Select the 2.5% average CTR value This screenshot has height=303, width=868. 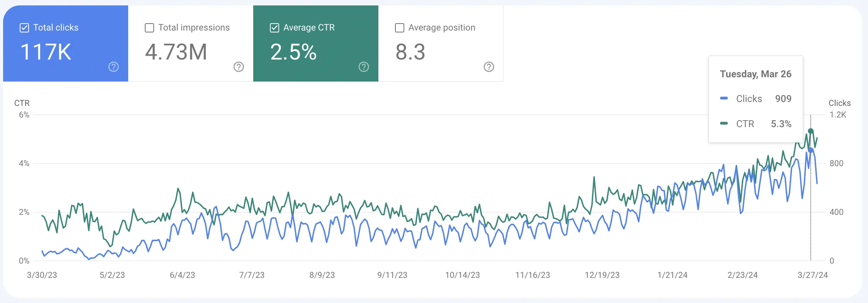click(293, 52)
